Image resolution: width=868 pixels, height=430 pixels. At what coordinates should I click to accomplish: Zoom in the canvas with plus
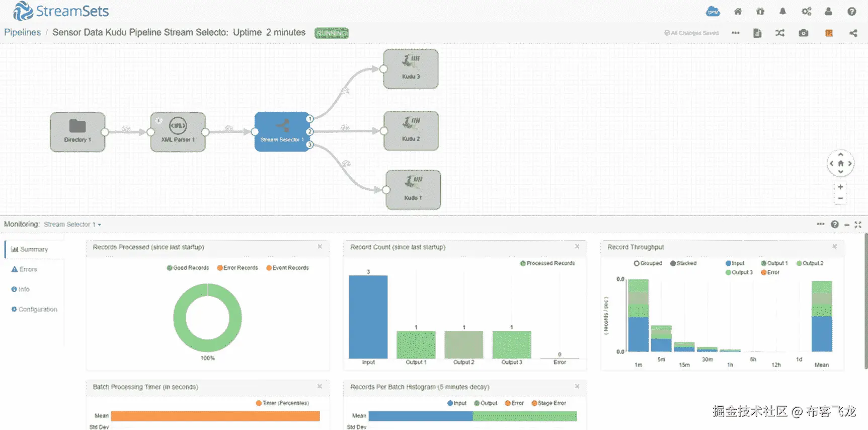840,187
